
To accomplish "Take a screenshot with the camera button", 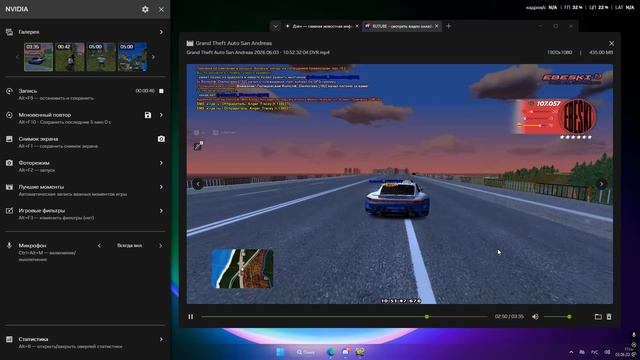I will coord(161,139).
